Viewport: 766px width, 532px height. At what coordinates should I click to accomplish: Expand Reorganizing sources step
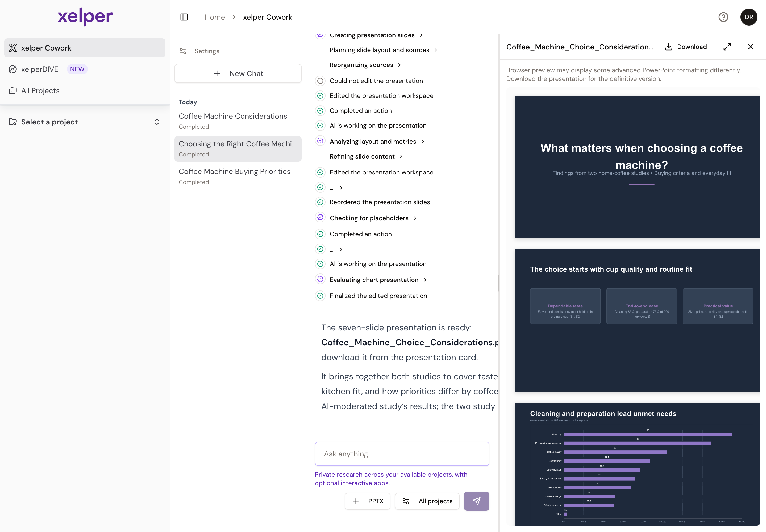click(x=365, y=65)
